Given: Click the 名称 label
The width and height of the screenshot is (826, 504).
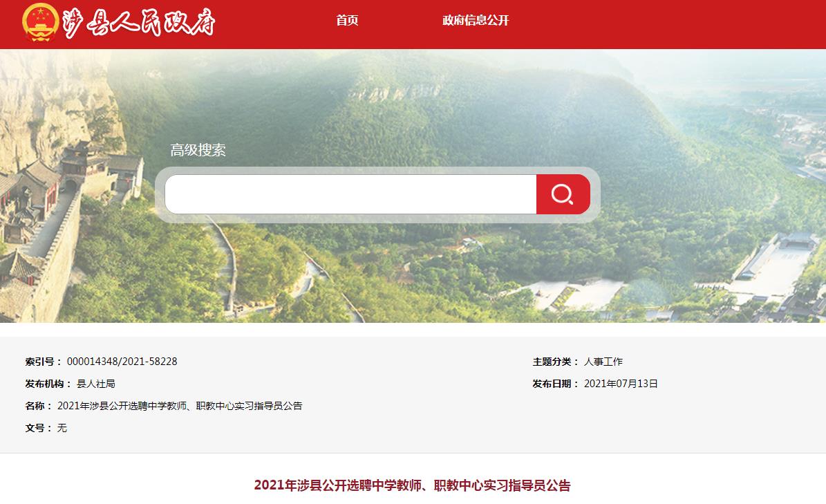Looking at the screenshot, I should (x=39, y=406).
